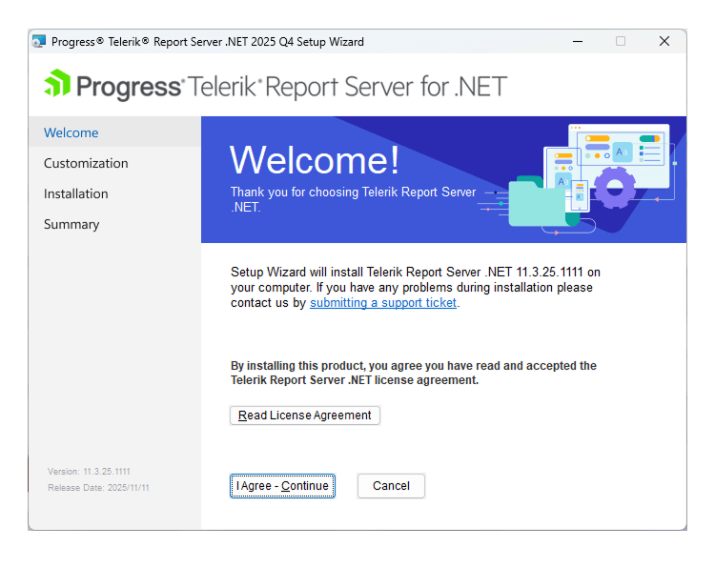
Task: Click the Release Date: 2025/11/11 text
Action: click(98, 488)
